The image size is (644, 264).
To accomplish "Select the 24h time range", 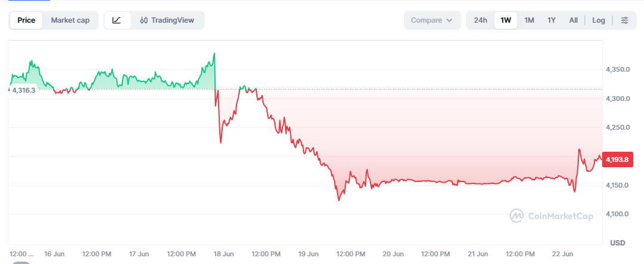I will point(480,20).
